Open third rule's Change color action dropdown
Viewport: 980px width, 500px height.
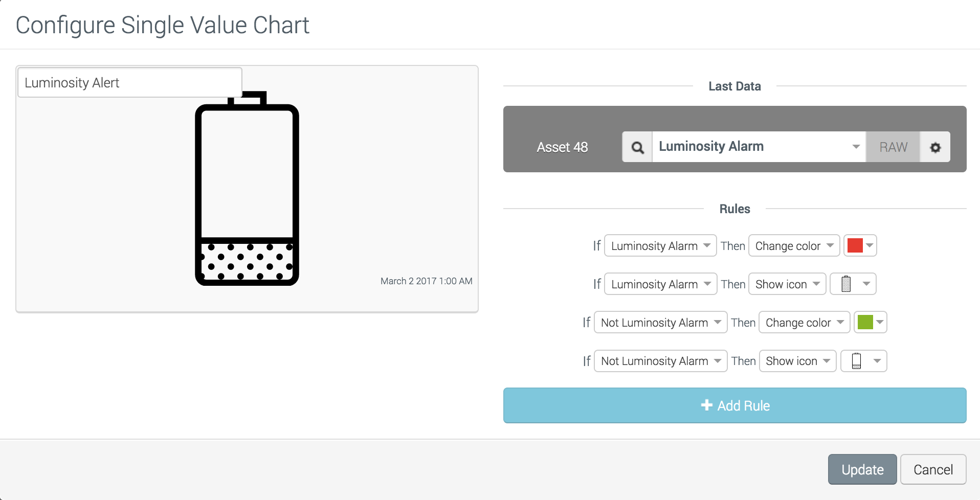tap(804, 323)
